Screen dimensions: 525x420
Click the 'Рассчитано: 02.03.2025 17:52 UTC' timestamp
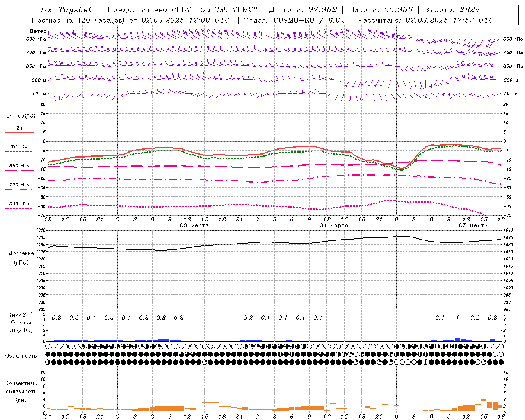426,20
